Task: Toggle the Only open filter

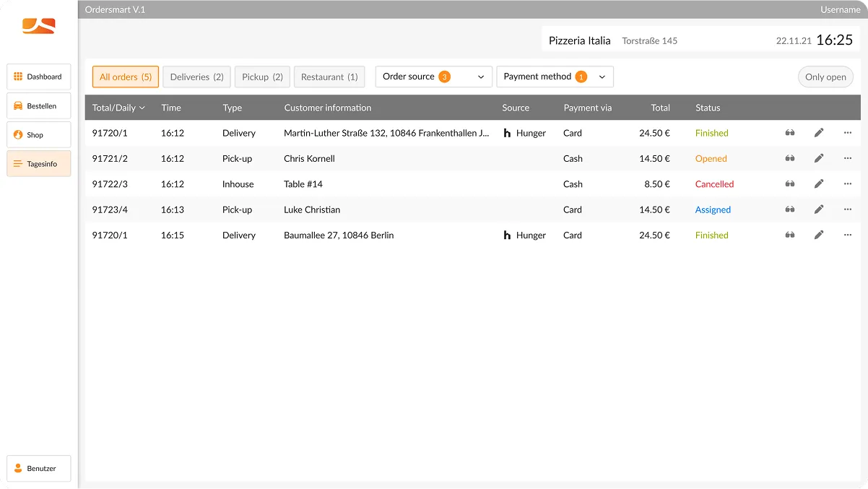Action: 825,77
